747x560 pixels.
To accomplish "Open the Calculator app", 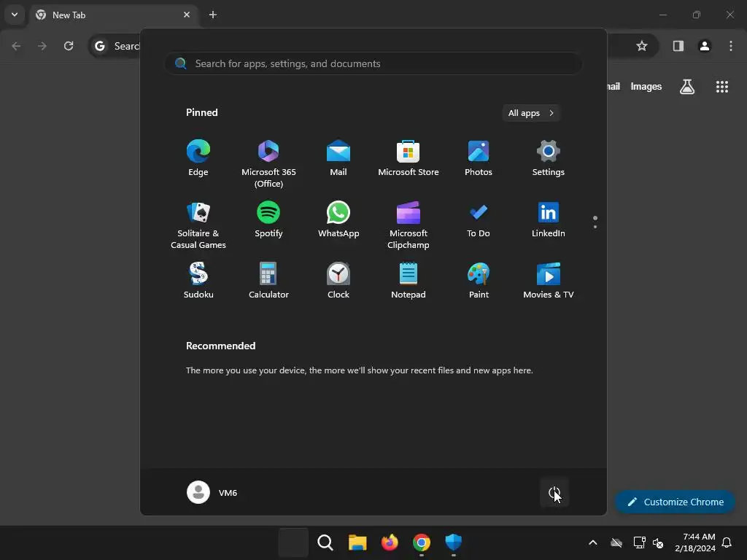I will point(268,281).
